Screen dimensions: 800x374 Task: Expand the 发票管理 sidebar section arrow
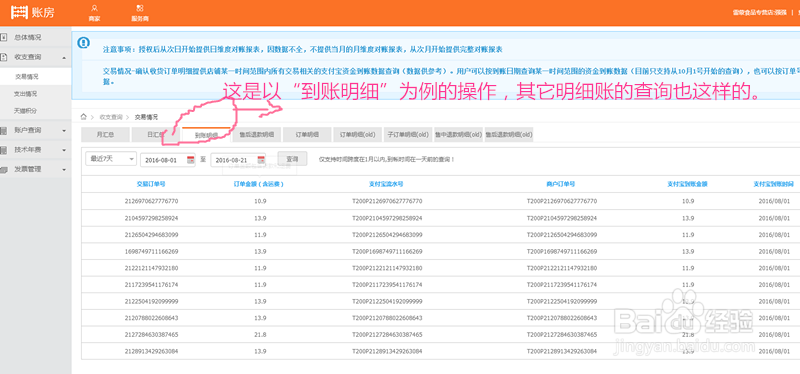[64, 170]
